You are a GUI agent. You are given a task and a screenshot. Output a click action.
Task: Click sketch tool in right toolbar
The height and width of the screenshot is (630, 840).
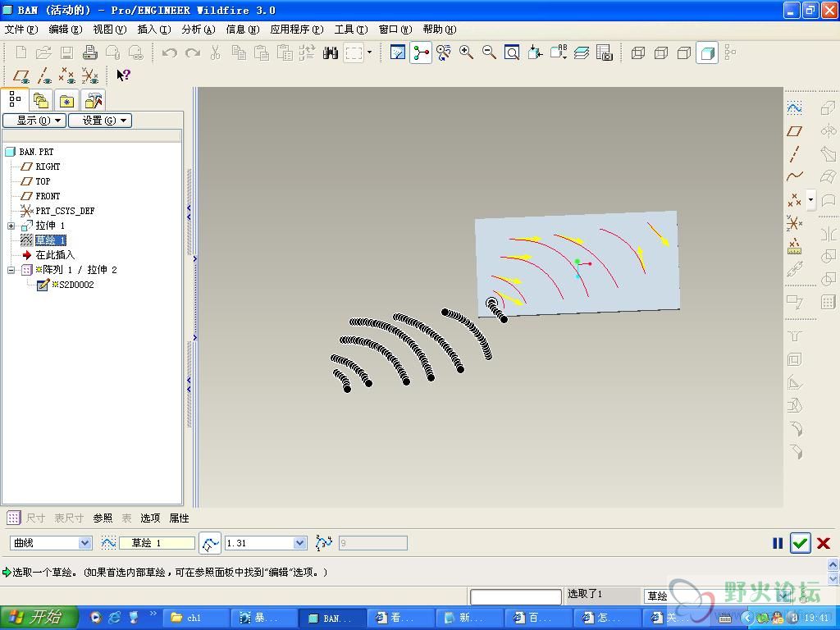[794, 107]
